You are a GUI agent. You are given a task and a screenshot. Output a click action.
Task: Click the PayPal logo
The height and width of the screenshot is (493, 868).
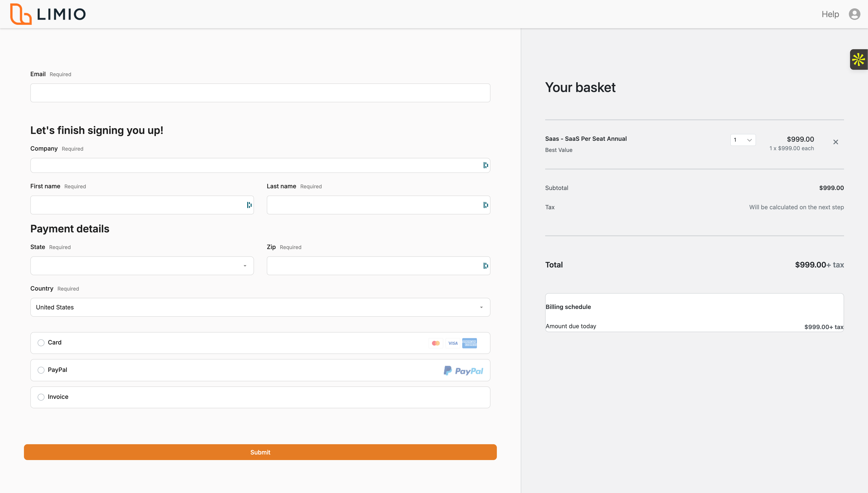click(x=463, y=371)
